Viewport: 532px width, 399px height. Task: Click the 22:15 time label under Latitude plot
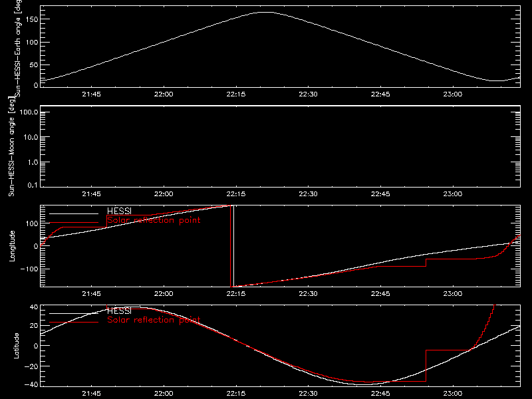coord(236,394)
